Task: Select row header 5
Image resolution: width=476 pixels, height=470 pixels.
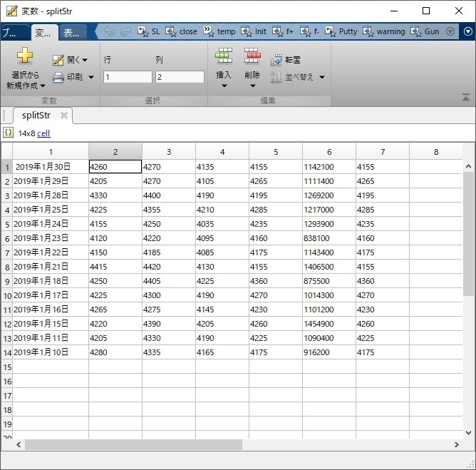Action: pyautogui.click(x=7, y=225)
